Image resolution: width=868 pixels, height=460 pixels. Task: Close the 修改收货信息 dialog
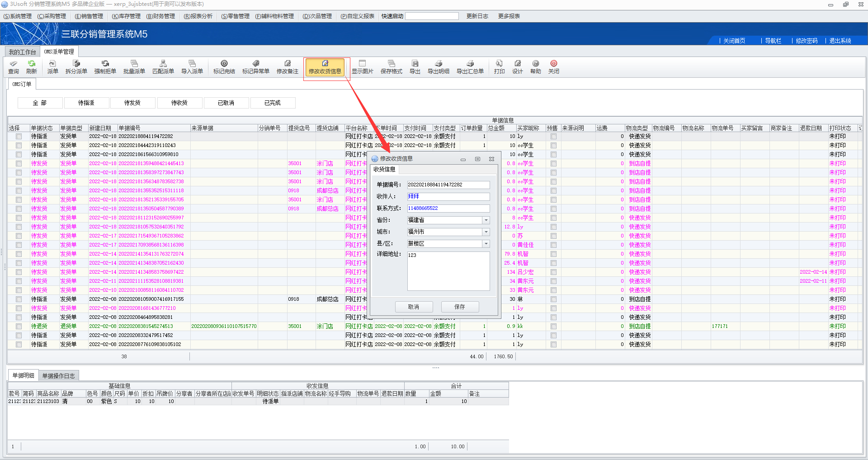pyautogui.click(x=491, y=159)
